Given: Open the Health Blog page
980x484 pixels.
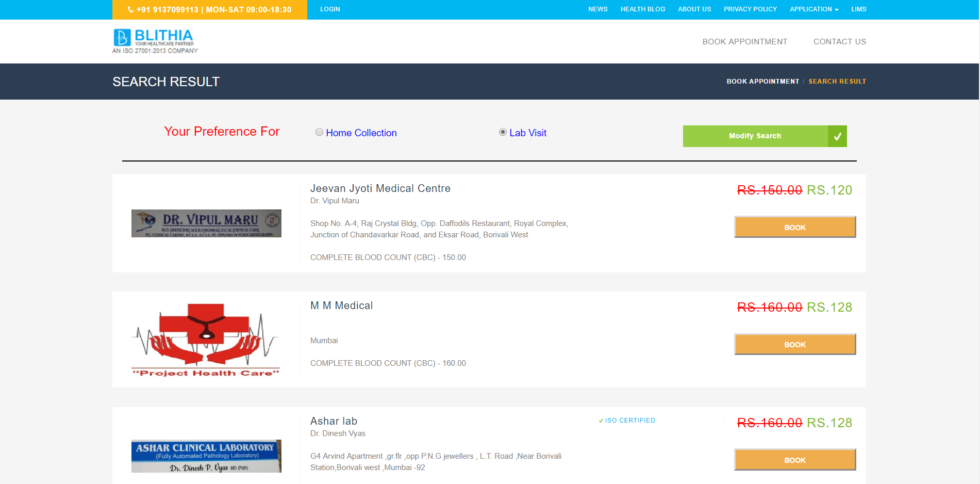Looking at the screenshot, I should (x=642, y=9).
